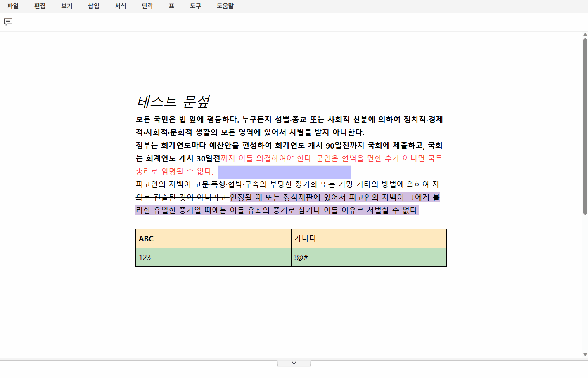The width and height of the screenshot is (588, 378).
Task: Click the ABC table header cell
Action: point(213,239)
